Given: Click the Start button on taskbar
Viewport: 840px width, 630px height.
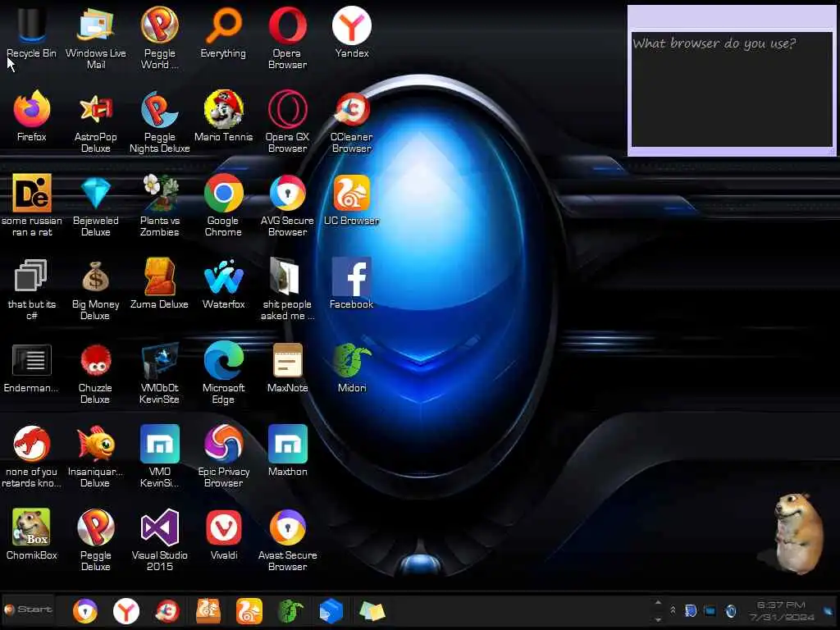Looking at the screenshot, I should point(29,609).
